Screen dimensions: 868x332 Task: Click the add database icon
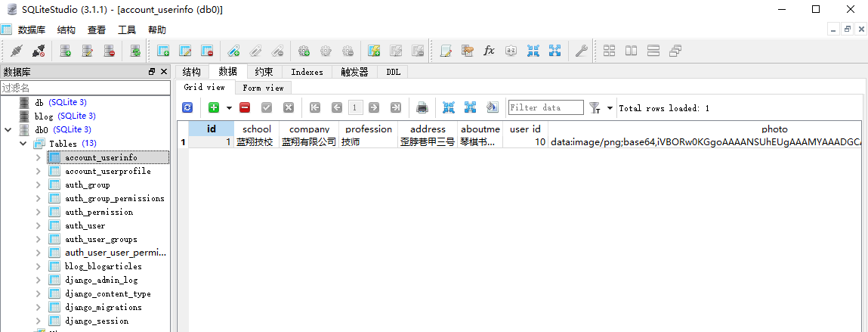pos(65,51)
